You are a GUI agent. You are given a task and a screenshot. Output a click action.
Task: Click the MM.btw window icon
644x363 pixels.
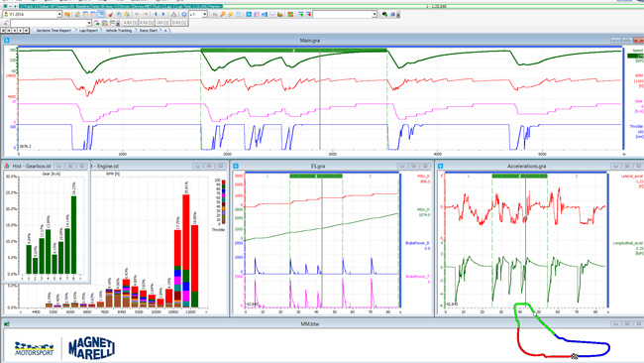point(7,324)
